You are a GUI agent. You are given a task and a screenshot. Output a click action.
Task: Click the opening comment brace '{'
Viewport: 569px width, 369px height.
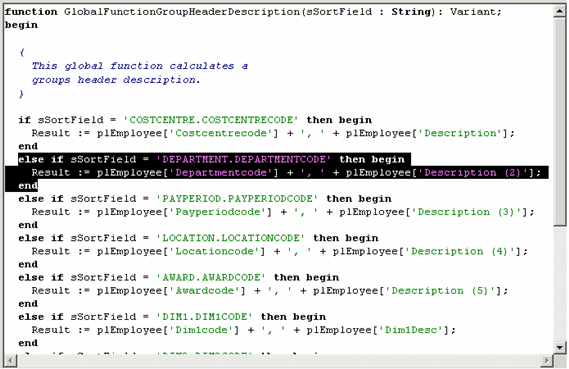pyautogui.click(x=22, y=53)
